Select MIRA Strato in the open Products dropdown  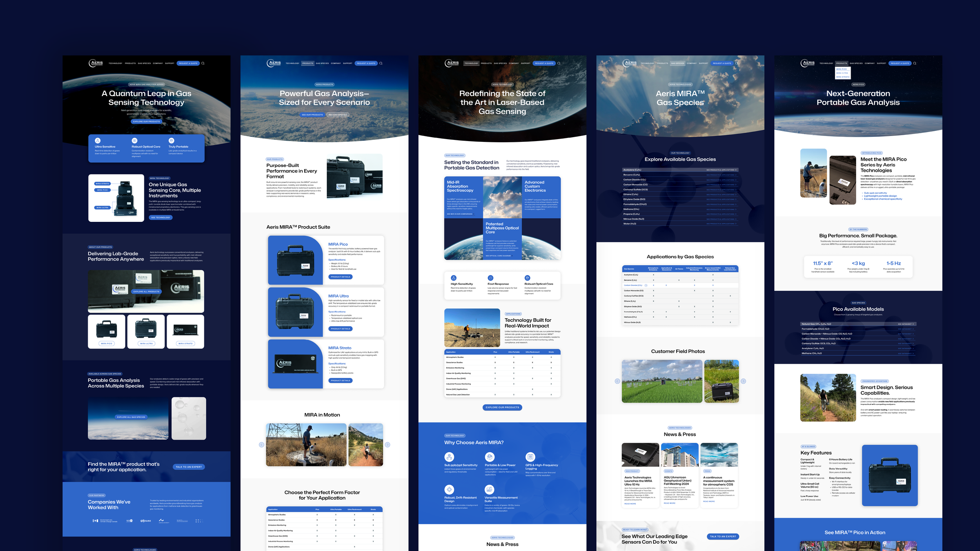(842, 77)
